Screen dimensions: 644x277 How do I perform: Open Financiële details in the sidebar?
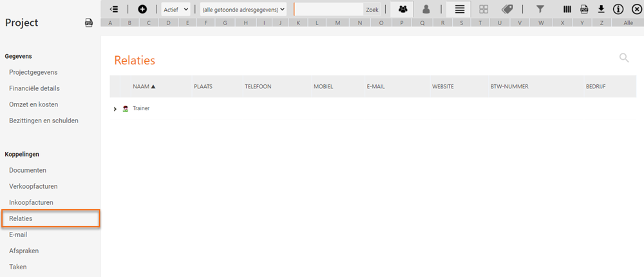35,88
